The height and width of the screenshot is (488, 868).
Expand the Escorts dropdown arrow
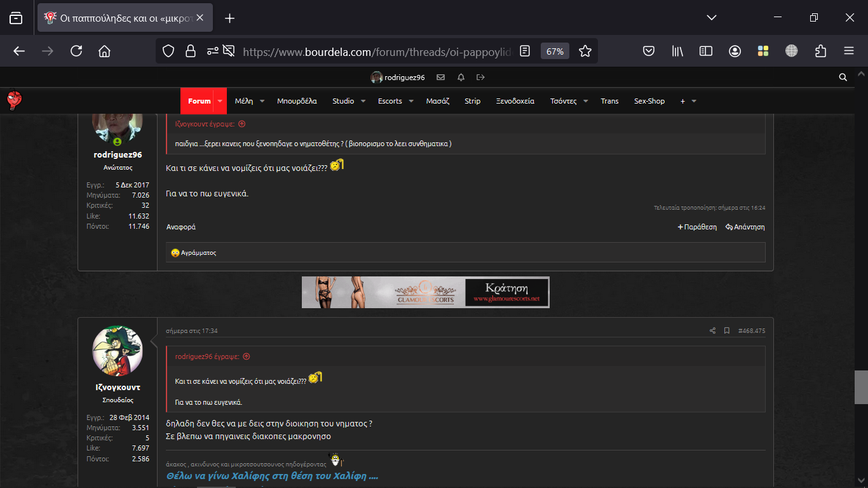click(411, 101)
